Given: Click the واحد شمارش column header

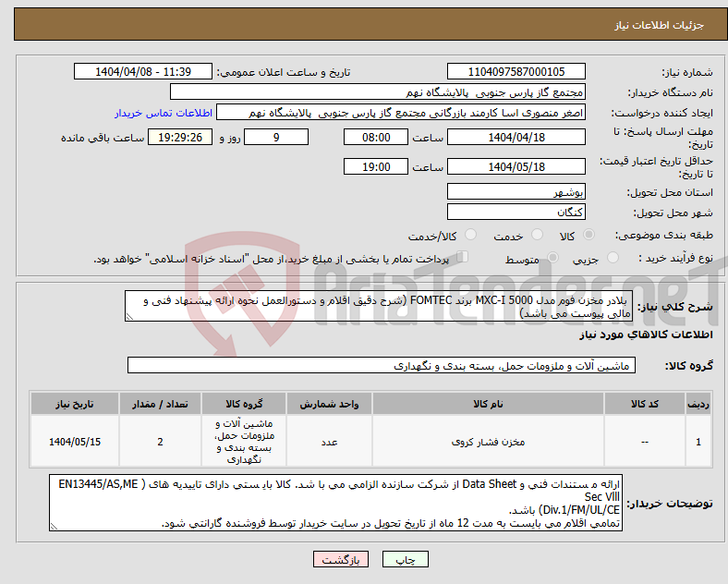Looking at the screenshot, I should (329, 404).
